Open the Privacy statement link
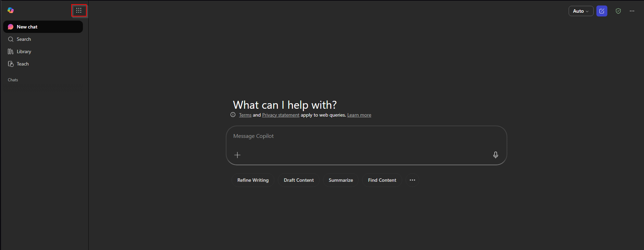The width and height of the screenshot is (644, 250). (x=281, y=115)
